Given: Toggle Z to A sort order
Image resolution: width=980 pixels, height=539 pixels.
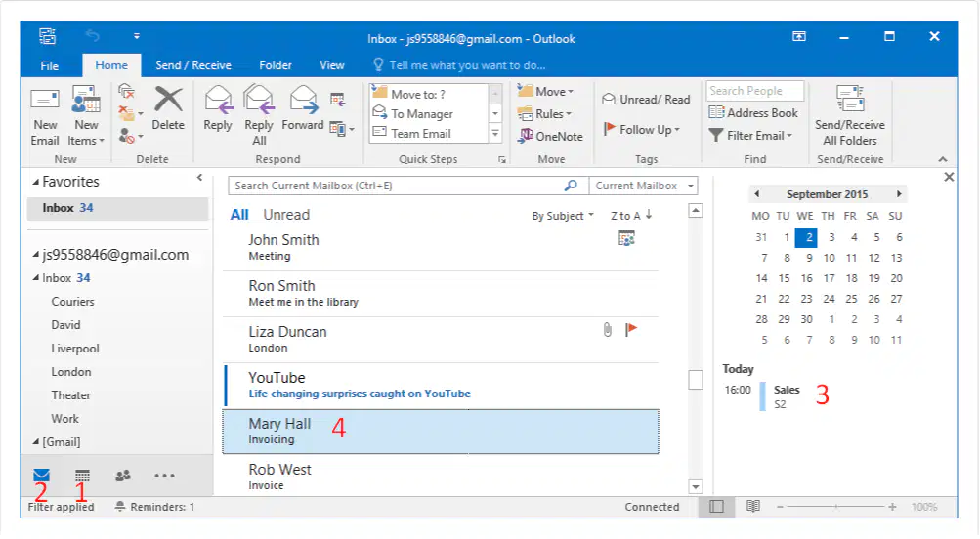Looking at the screenshot, I should (631, 216).
